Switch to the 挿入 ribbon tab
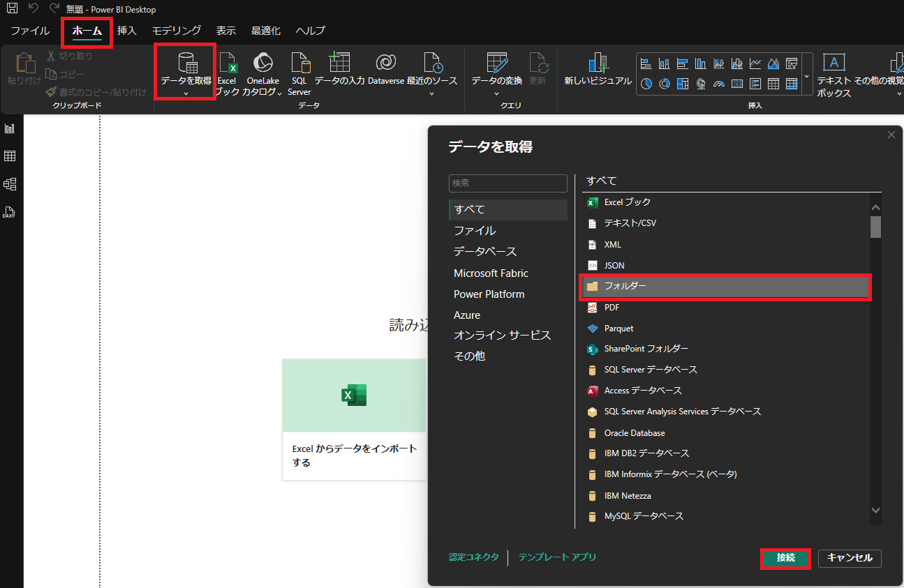The height and width of the screenshot is (588, 904). [127, 31]
